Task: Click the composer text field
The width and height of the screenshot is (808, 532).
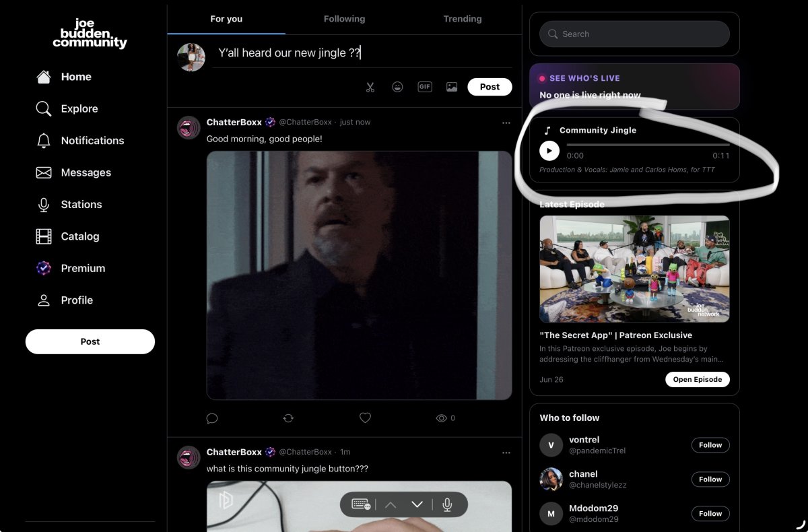Action: [362, 53]
